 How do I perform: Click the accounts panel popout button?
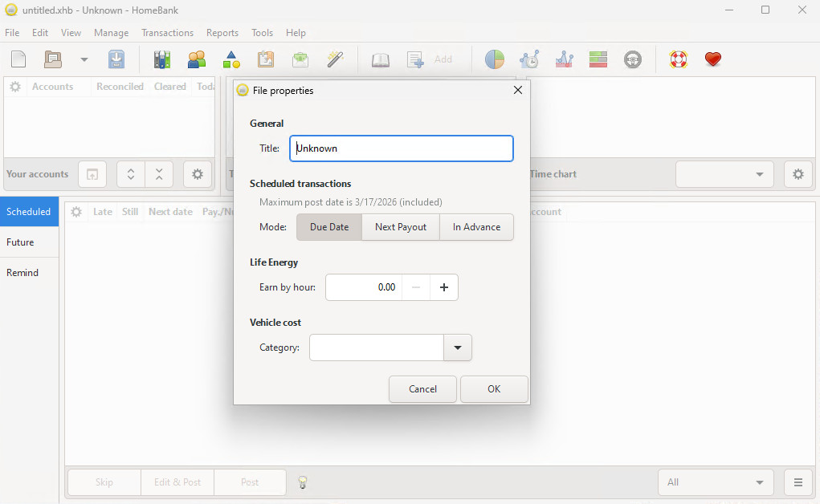92,174
